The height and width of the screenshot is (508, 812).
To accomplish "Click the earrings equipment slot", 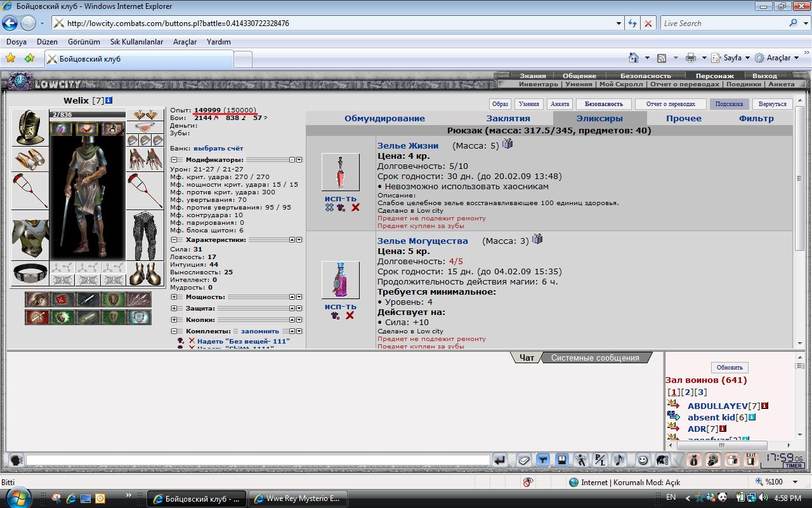I will point(145,115).
